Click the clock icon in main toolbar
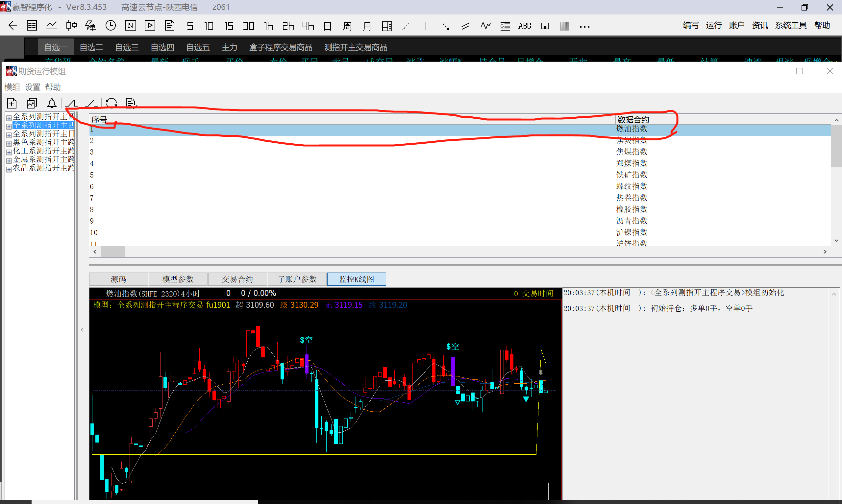 click(111, 26)
